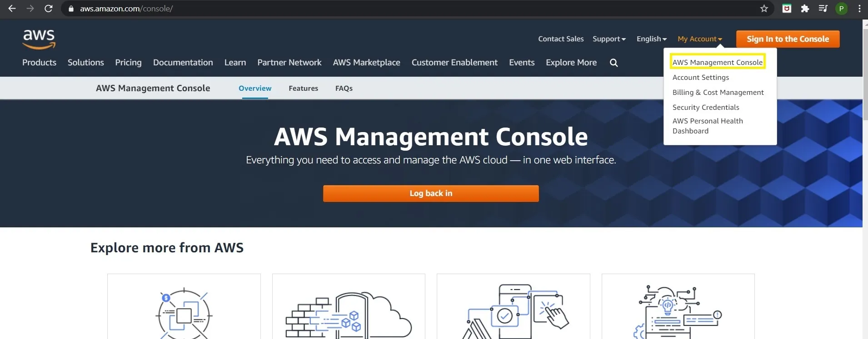
Task: Click the AWS Management Console subnav title
Action: coord(153,88)
